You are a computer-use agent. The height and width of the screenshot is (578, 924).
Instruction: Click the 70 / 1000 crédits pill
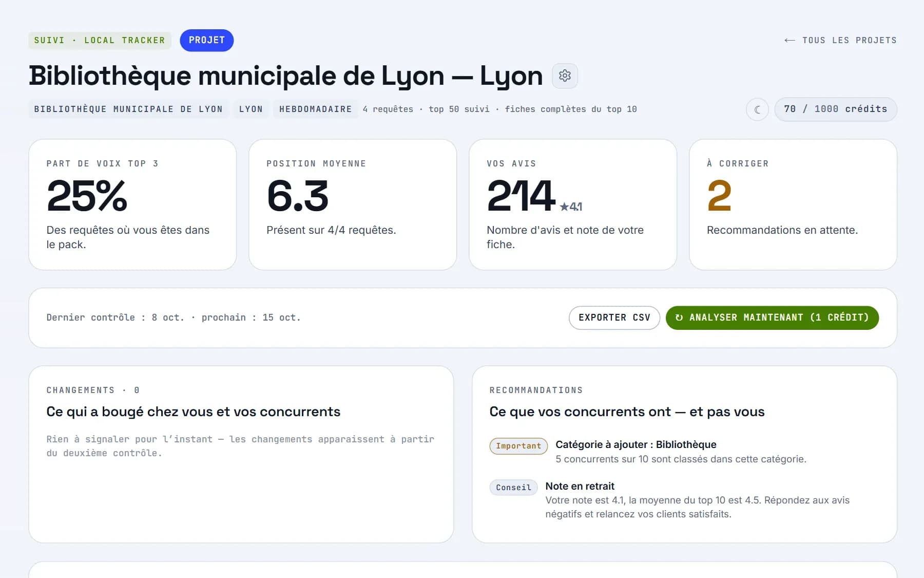click(x=835, y=109)
